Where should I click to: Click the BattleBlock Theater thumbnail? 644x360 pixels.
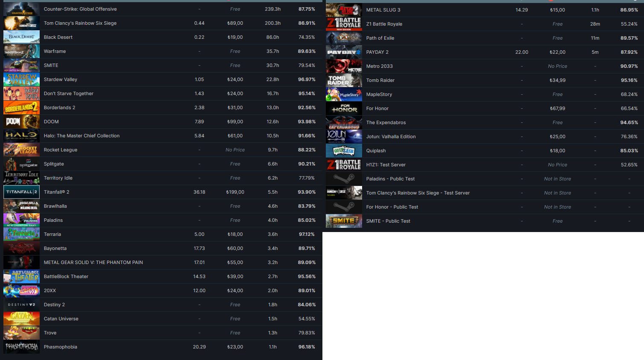21,276
